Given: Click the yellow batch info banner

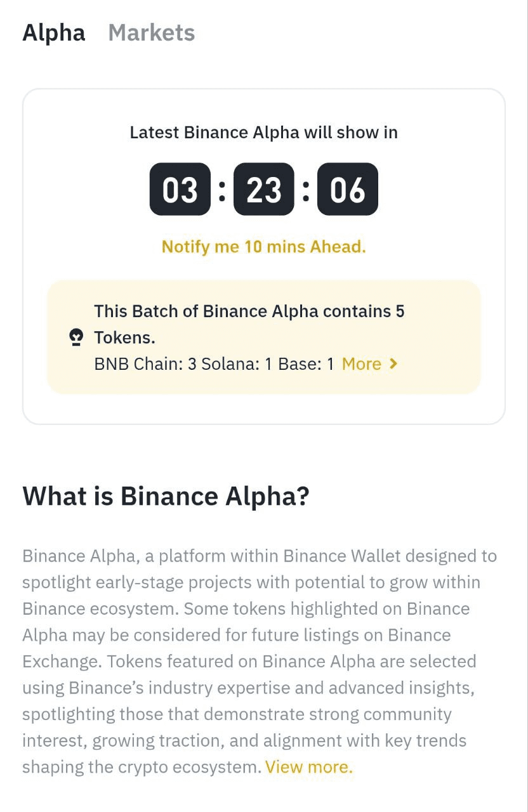Looking at the screenshot, I should (x=264, y=337).
